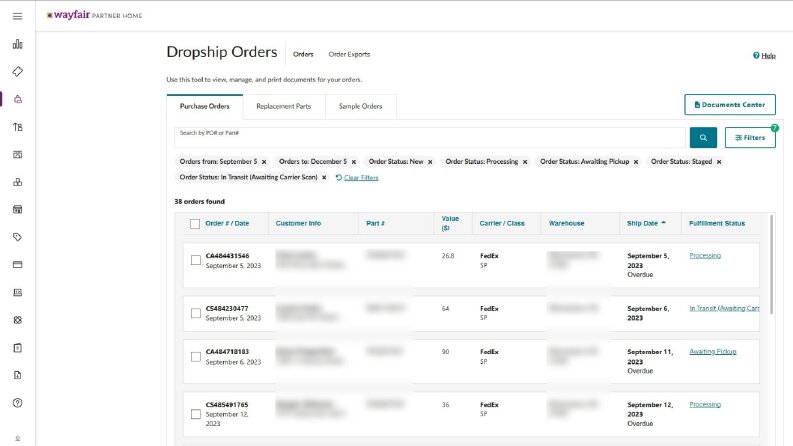This screenshot has width=793, height=446.
Task: Remove the Orders to: December 5 filter
Action: 354,162
